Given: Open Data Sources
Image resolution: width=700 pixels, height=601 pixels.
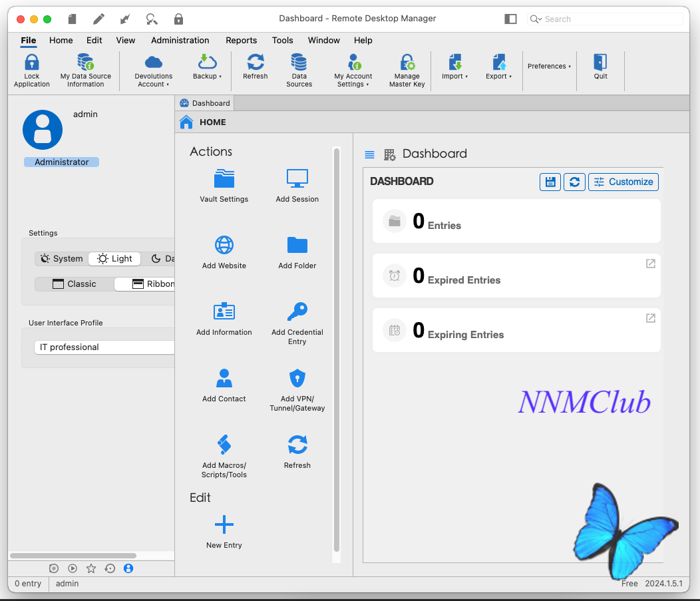Looking at the screenshot, I should click(299, 71).
